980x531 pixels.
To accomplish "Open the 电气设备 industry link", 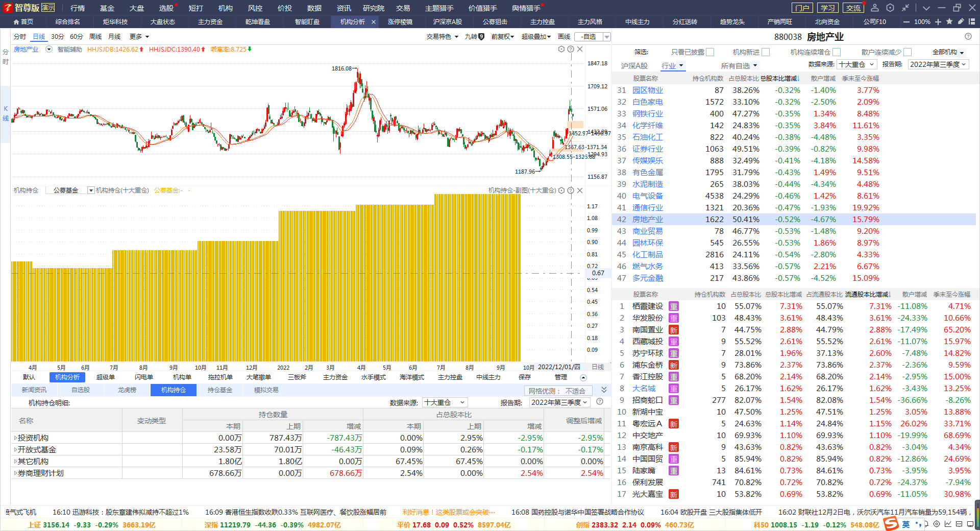I will [648, 196].
